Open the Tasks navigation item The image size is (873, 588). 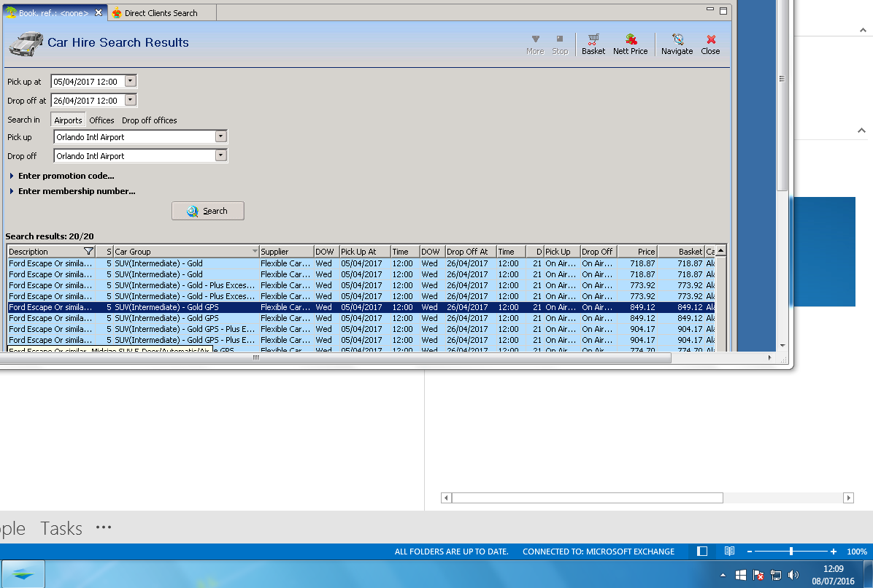61,528
